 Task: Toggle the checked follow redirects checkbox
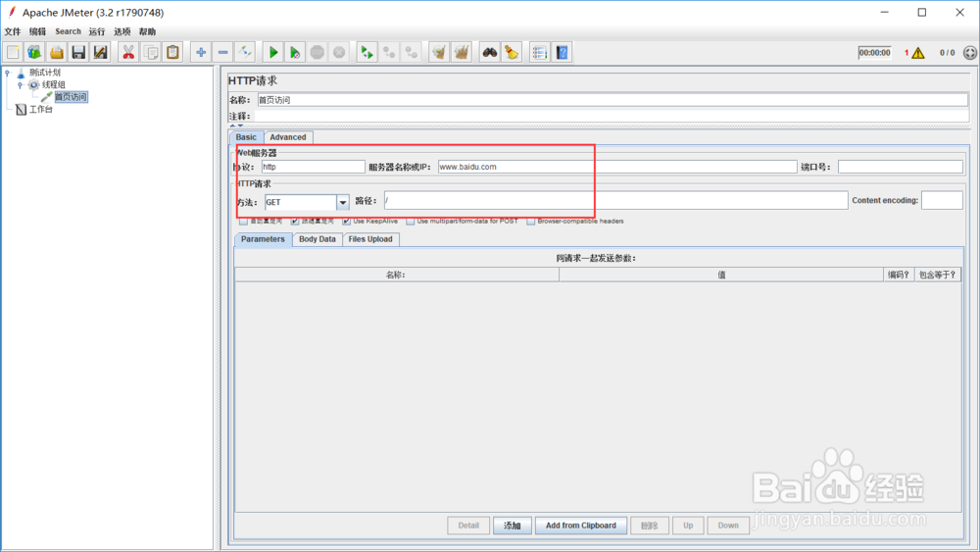tap(295, 222)
